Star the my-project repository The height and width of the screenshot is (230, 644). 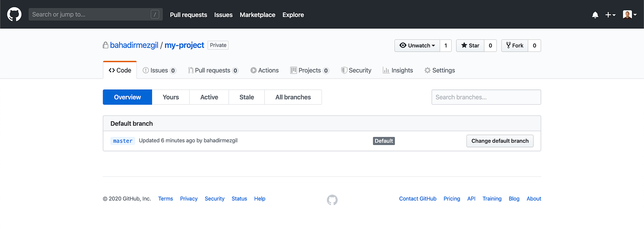470,46
